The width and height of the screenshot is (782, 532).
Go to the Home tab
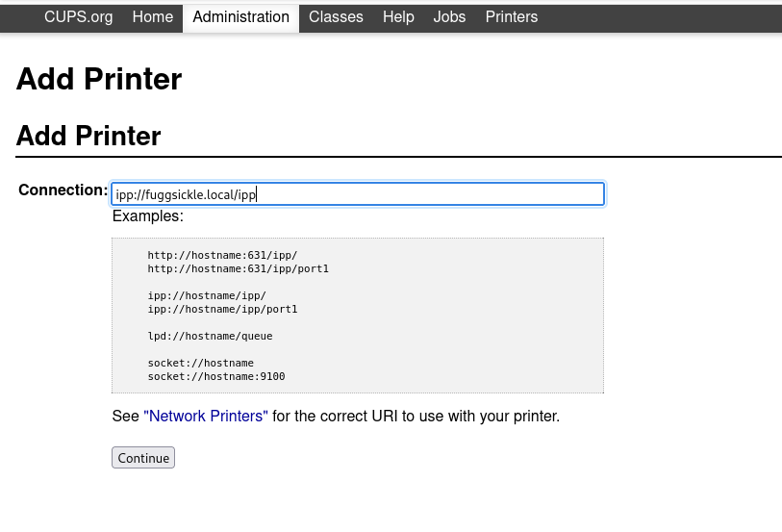(x=152, y=17)
